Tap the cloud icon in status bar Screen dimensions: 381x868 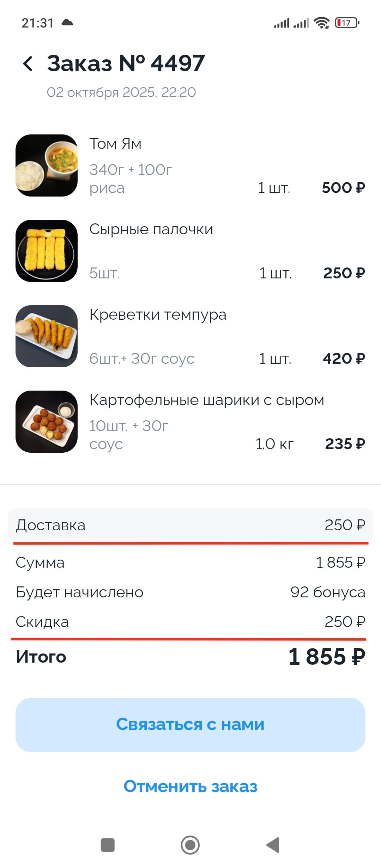click(67, 23)
